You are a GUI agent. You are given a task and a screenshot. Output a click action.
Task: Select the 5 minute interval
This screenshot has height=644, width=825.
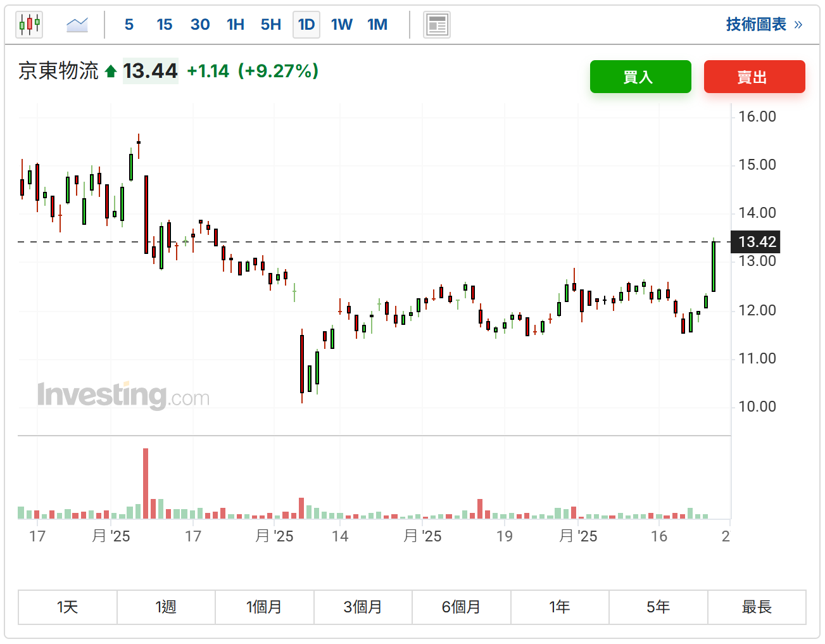click(129, 25)
